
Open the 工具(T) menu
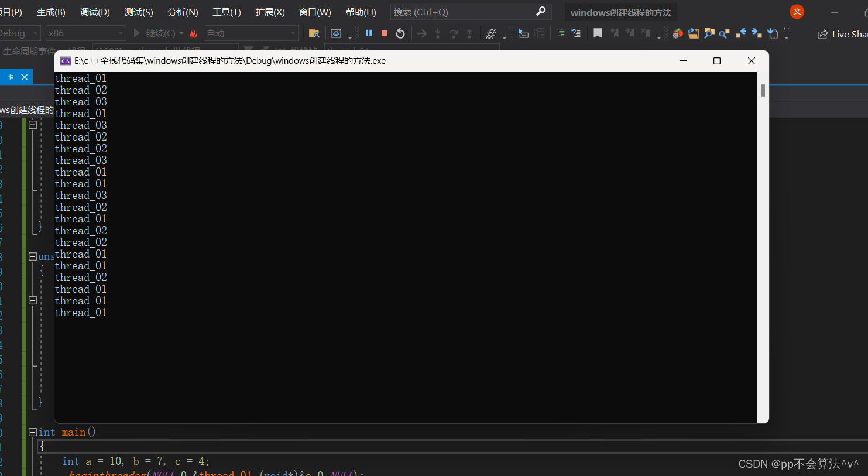tap(227, 12)
